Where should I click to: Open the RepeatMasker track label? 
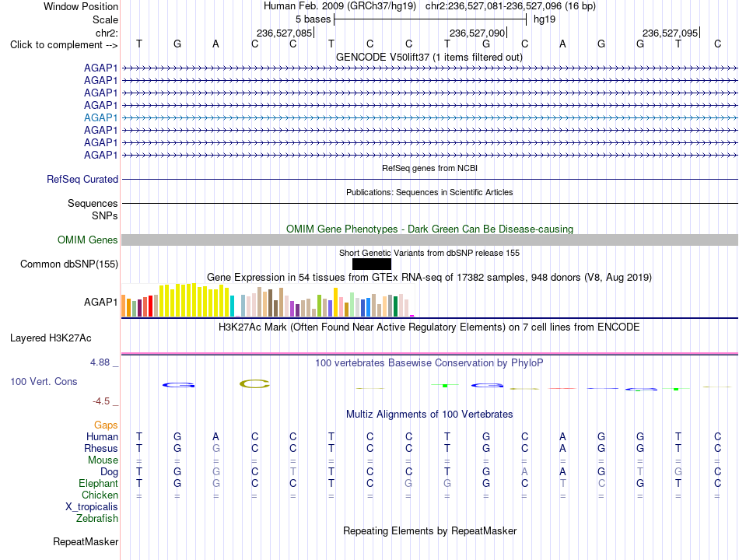coord(86,541)
